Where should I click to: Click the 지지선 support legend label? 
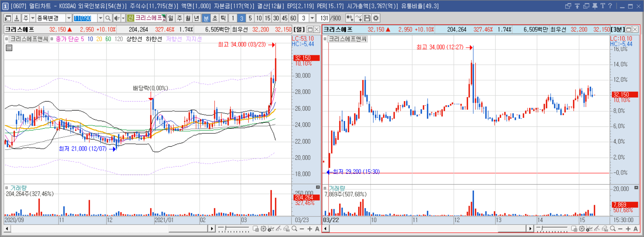coord(194,39)
